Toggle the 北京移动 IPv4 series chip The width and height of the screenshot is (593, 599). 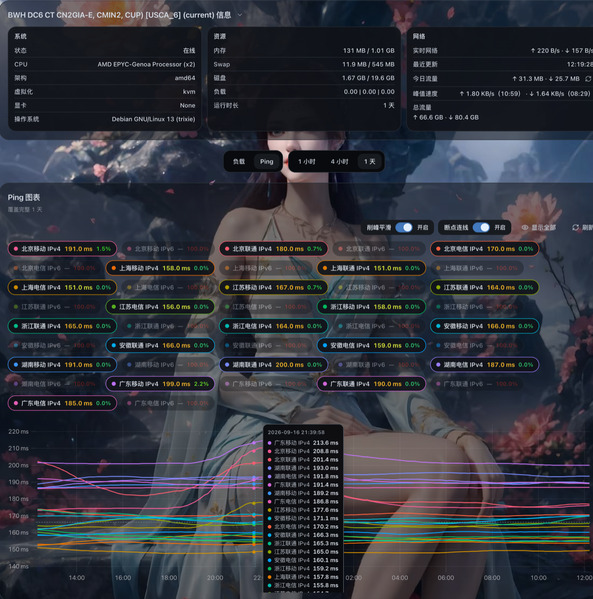[x=62, y=249]
